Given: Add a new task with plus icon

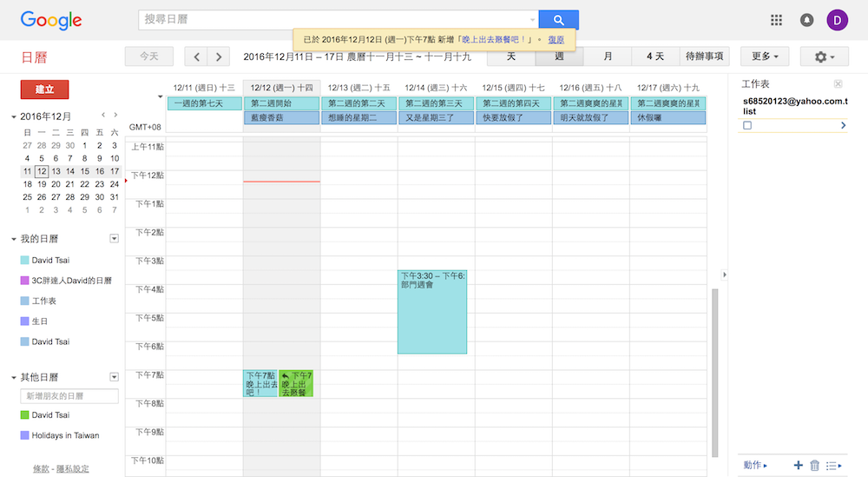Looking at the screenshot, I should [798, 466].
